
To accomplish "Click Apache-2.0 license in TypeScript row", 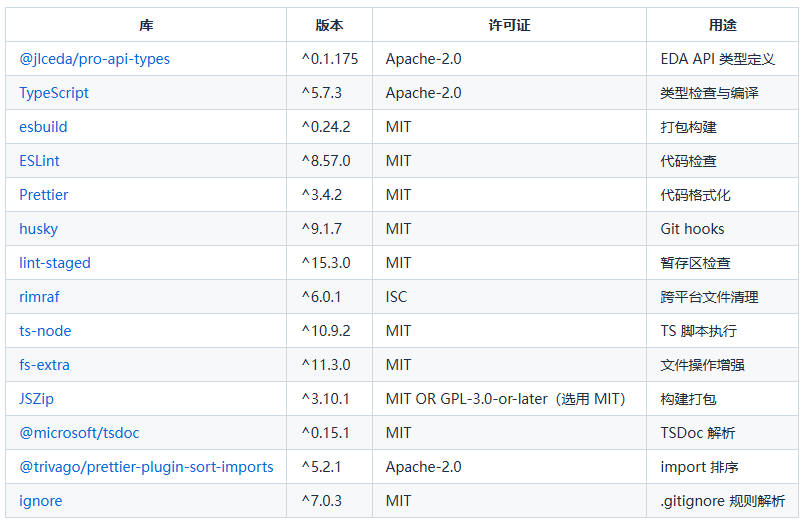I will tap(510, 93).
